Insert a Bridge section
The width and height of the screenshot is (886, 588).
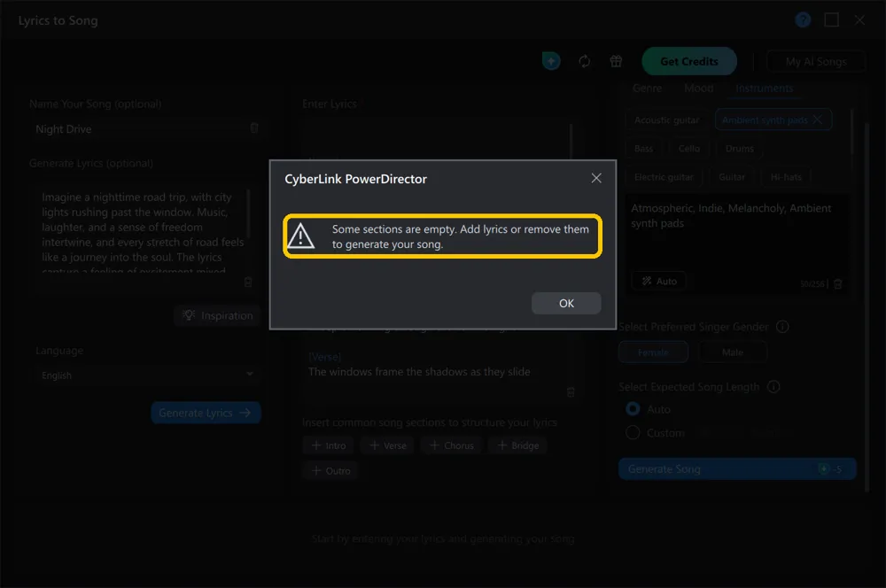517,445
